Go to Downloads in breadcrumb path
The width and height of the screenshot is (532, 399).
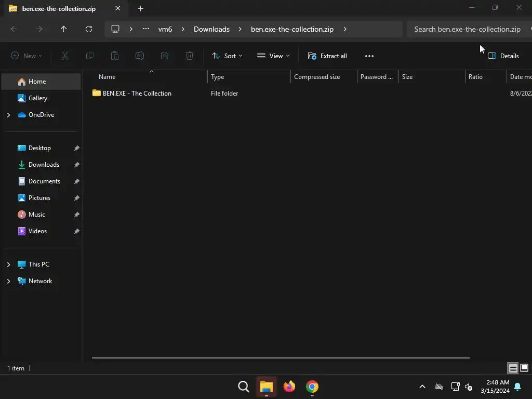pyautogui.click(x=212, y=29)
